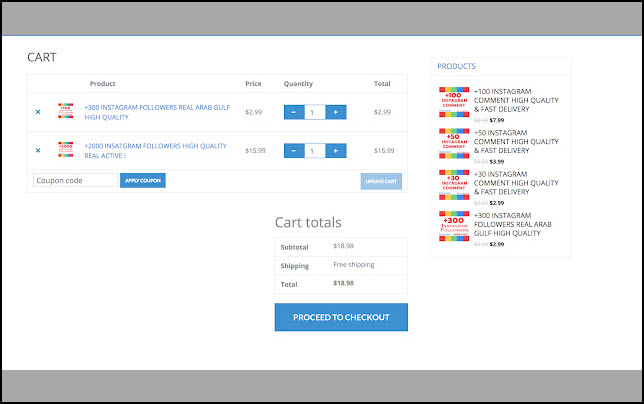
Task: Open the +30 Instagram Comment product thumbnail
Action: (454, 185)
